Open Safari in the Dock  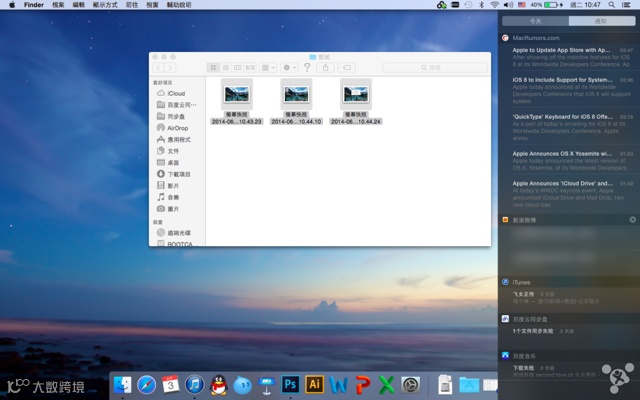click(x=147, y=384)
